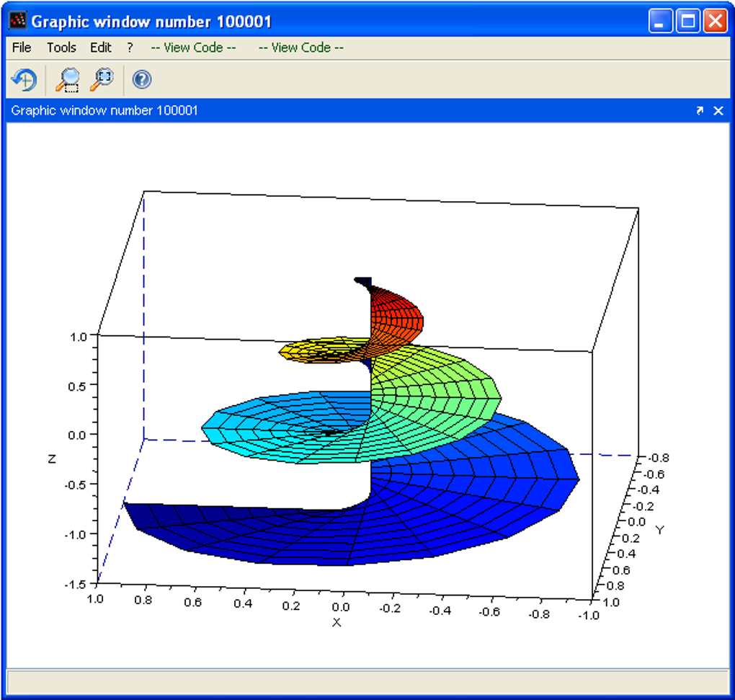The width and height of the screenshot is (735, 700).
Task: Undock the graphic window panel arrow
Action: [700, 110]
